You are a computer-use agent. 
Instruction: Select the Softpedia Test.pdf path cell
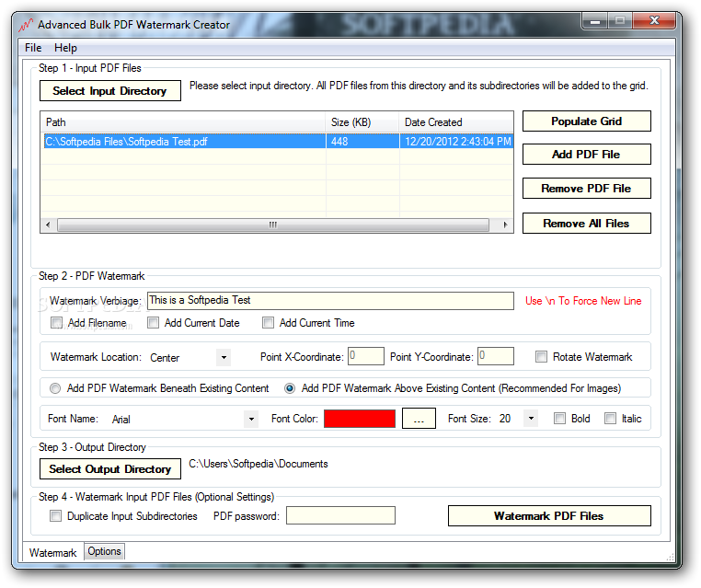(x=184, y=142)
